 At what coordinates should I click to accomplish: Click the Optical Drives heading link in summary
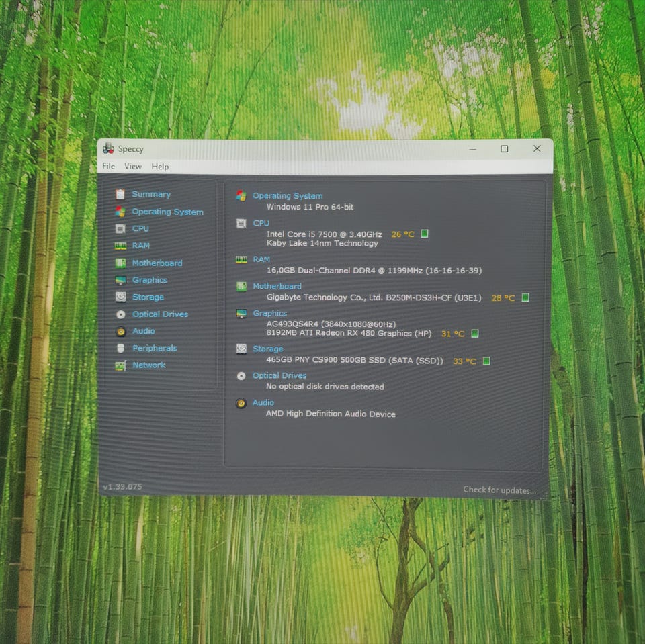279,375
